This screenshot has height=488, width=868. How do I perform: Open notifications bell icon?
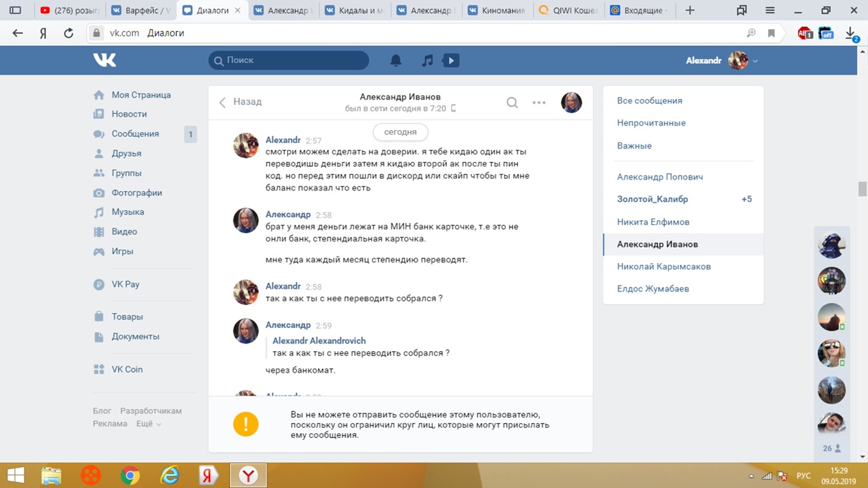[x=396, y=60]
